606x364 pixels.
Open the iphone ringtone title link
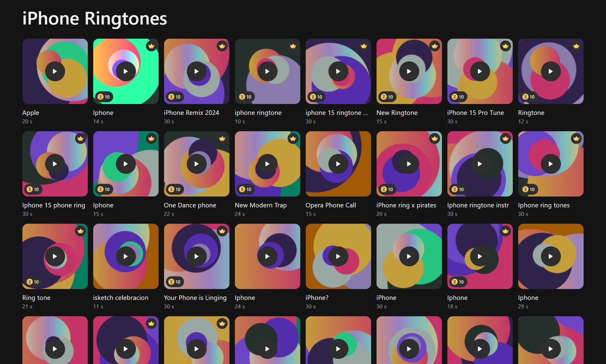pyautogui.click(x=258, y=113)
